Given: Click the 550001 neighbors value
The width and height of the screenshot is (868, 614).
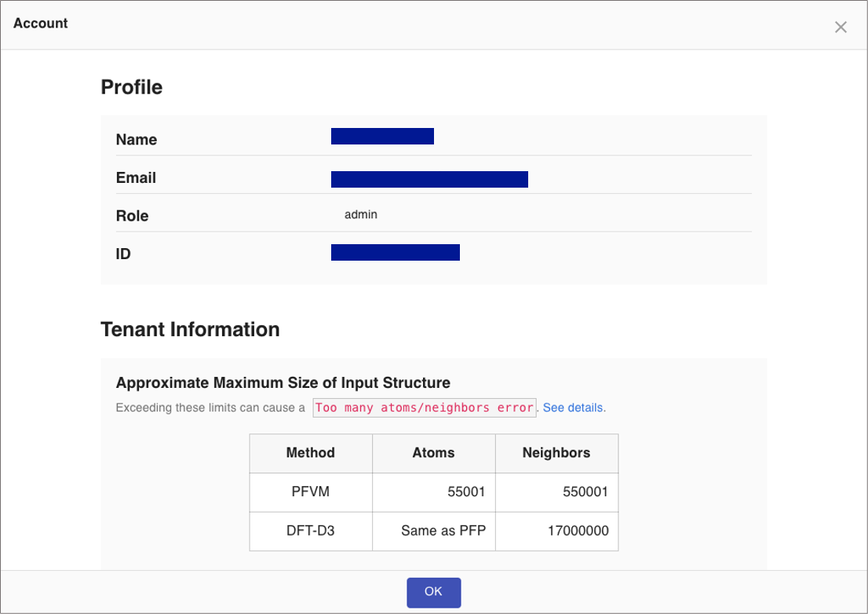Looking at the screenshot, I should 585,492.
